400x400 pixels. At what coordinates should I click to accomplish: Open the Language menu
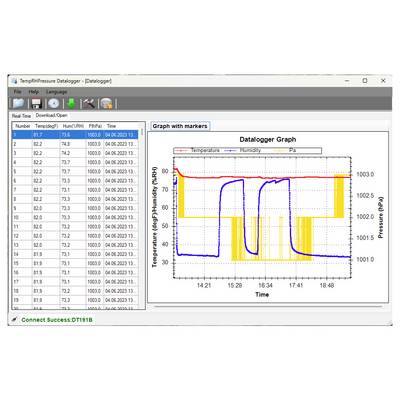(x=56, y=92)
